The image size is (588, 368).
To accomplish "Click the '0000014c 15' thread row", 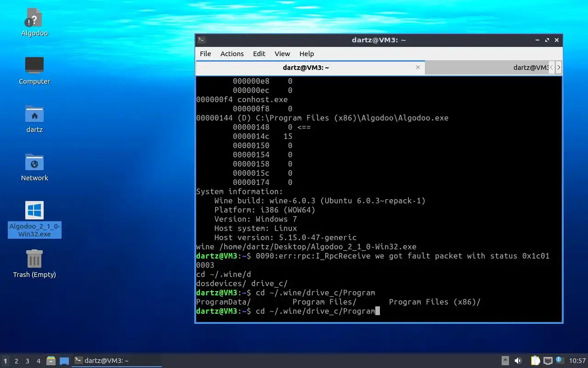I will pos(262,136).
